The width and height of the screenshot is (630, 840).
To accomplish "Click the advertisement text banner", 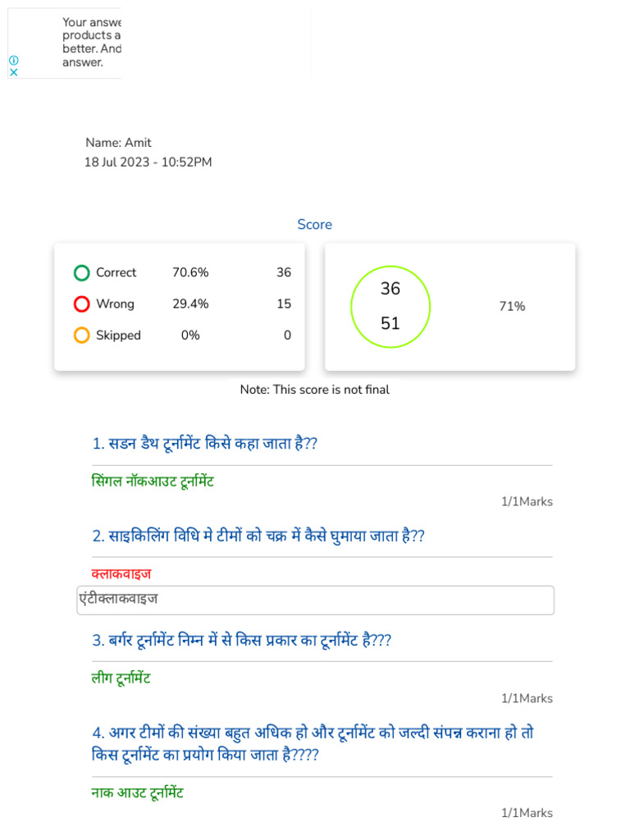I will pyautogui.click(x=92, y=43).
